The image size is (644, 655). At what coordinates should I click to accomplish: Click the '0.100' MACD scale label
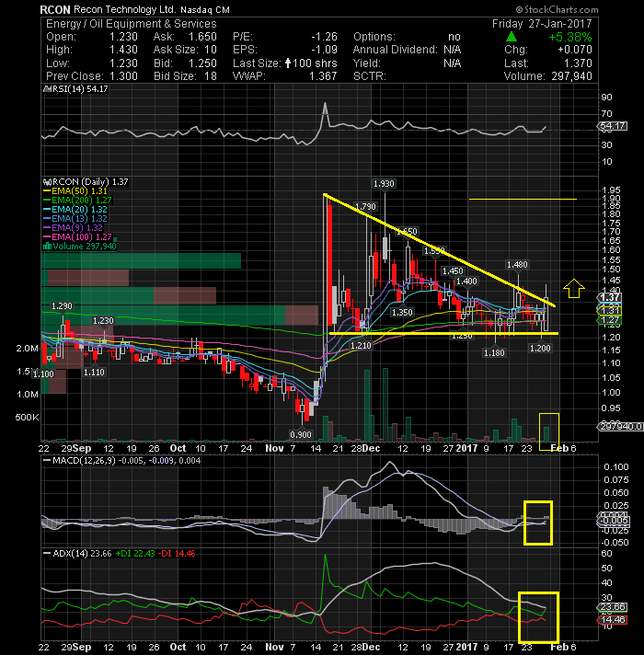coord(616,467)
